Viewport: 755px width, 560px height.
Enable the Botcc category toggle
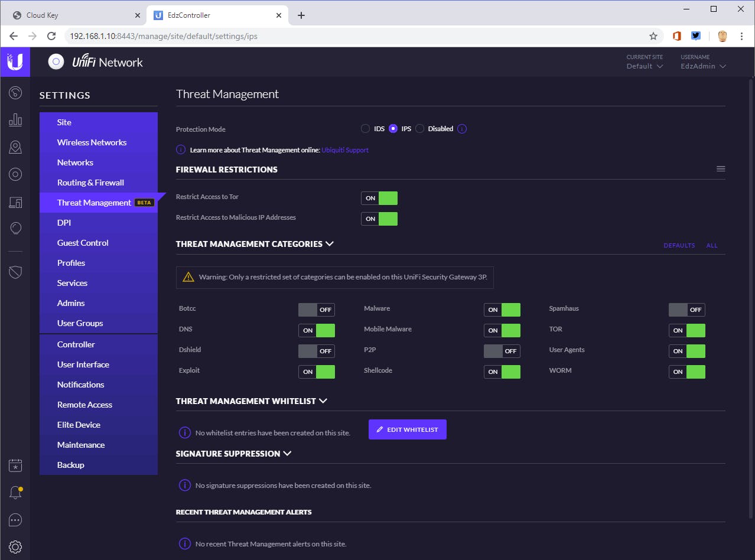tap(317, 310)
